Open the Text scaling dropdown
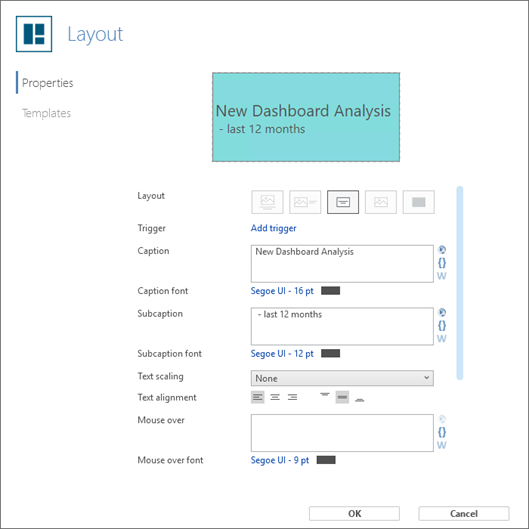 342,378
